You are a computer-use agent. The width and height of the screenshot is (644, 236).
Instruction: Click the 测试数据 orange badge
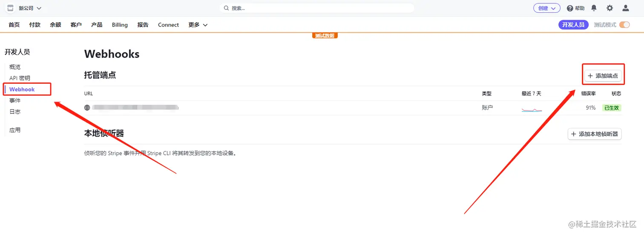tap(325, 36)
